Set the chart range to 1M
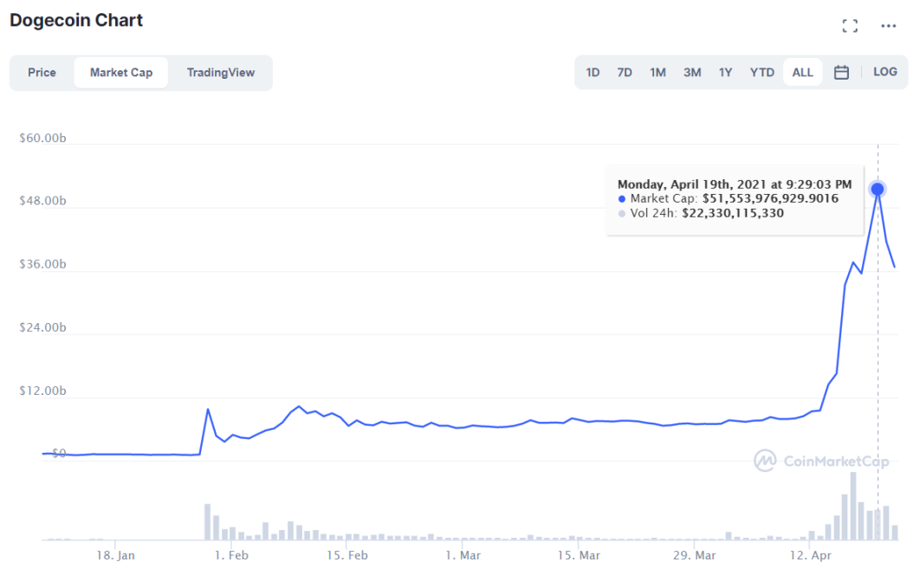 tap(658, 73)
